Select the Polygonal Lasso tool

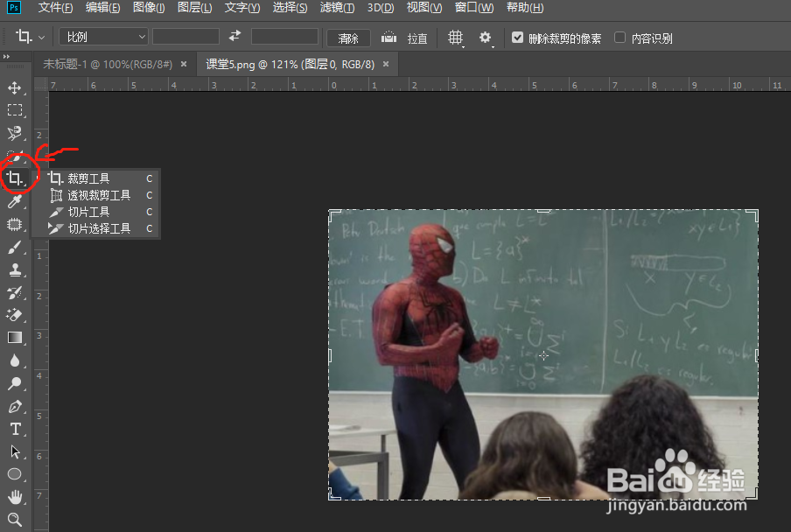point(15,133)
